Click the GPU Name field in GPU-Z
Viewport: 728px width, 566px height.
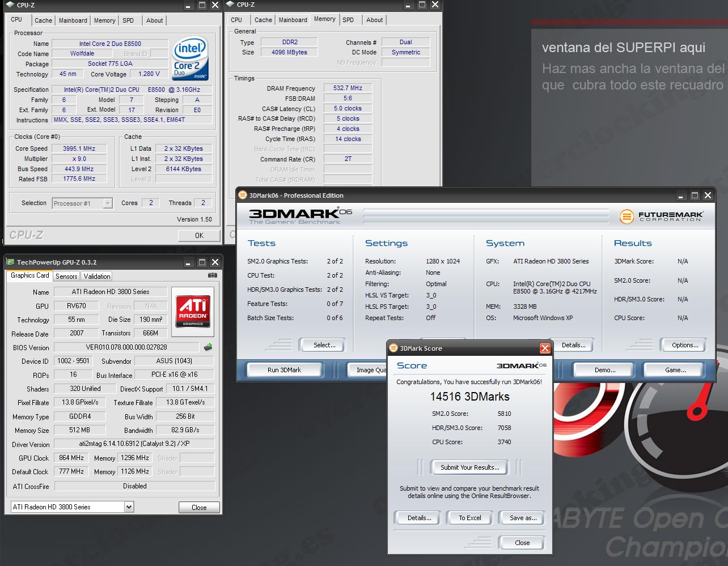[x=110, y=292]
